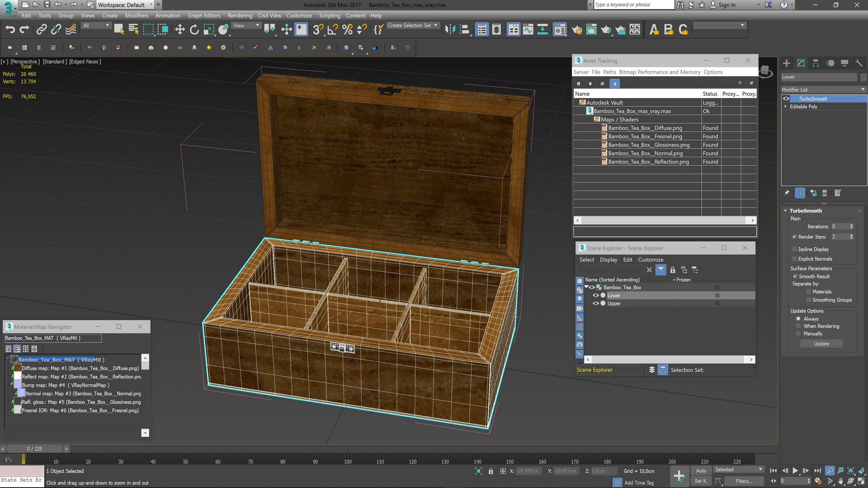This screenshot has width=868, height=488.
Task: Open the Workspace Default dropdown
Action: pos(125,5)
